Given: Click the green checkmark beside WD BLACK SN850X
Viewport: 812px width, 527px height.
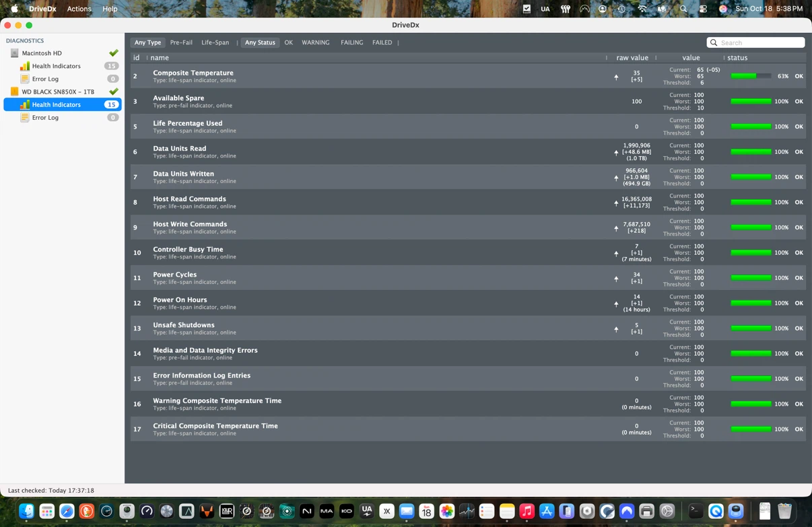Looking at the screenshot, I should coord(114,92).
